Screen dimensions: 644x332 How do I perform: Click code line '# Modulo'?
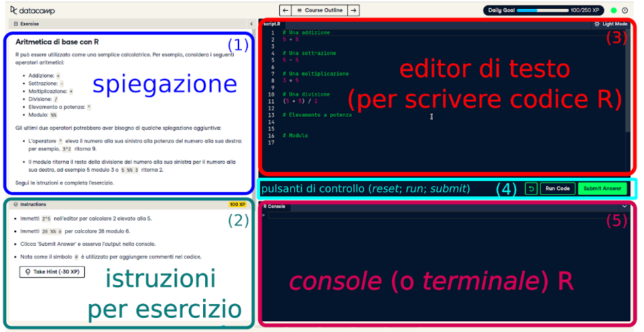click(295, 135)
